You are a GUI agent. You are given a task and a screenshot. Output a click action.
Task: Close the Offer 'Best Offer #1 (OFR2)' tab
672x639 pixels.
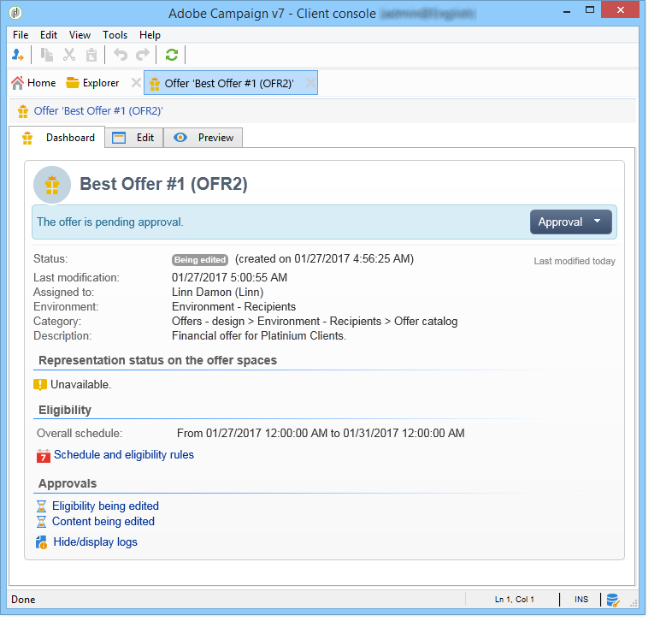pos(310,82)
